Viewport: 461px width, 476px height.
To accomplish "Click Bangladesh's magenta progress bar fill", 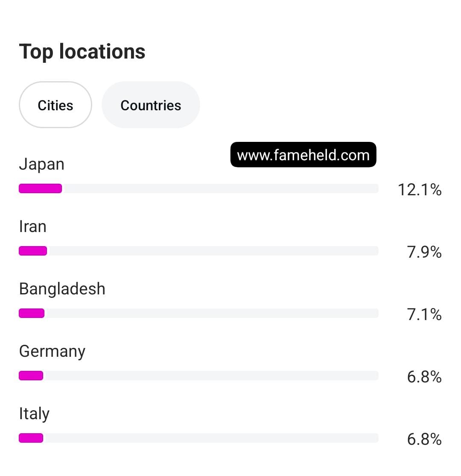I will 32,313.
